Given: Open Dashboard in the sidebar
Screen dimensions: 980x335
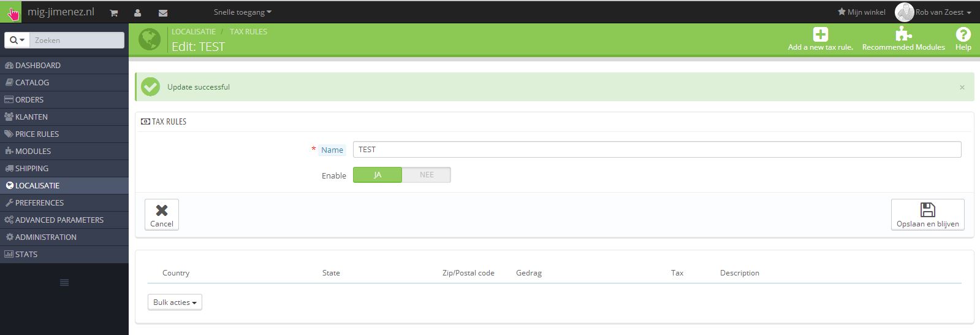Looking at the screenshot, I should click(64, 65).
